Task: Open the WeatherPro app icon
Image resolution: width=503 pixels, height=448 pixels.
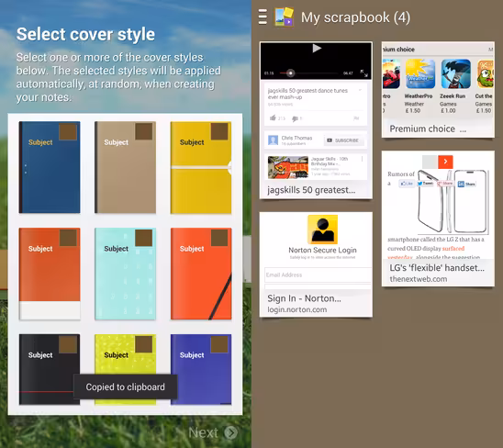Action: coord(419,73)
